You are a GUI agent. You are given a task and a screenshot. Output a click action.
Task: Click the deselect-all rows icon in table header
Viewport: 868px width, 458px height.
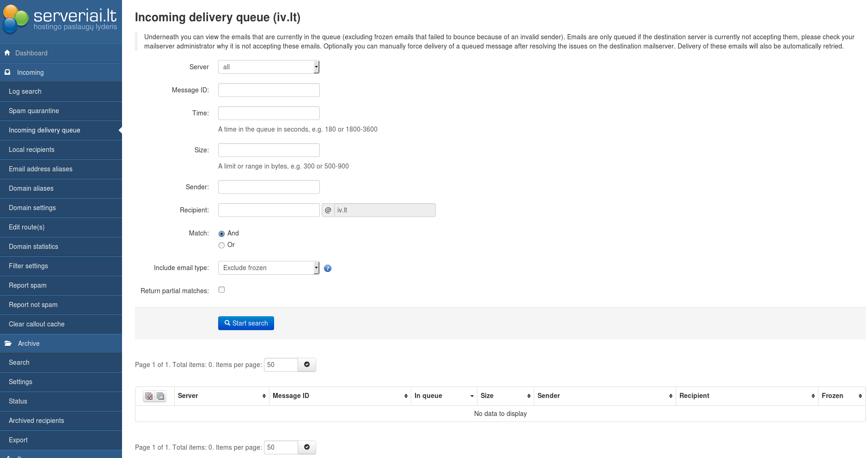[160, 396]
